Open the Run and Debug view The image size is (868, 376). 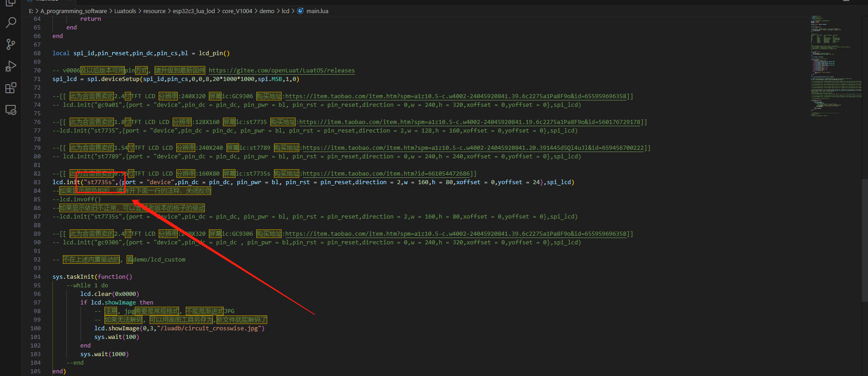(11, 66)
